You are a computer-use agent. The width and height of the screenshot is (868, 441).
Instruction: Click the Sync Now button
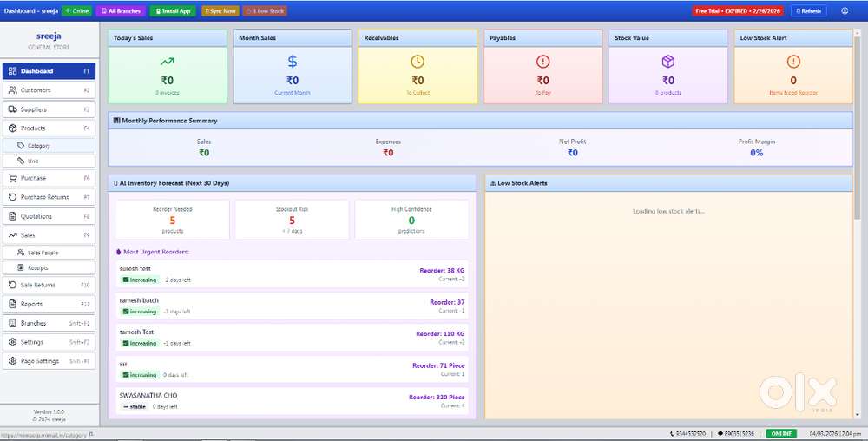220,11
